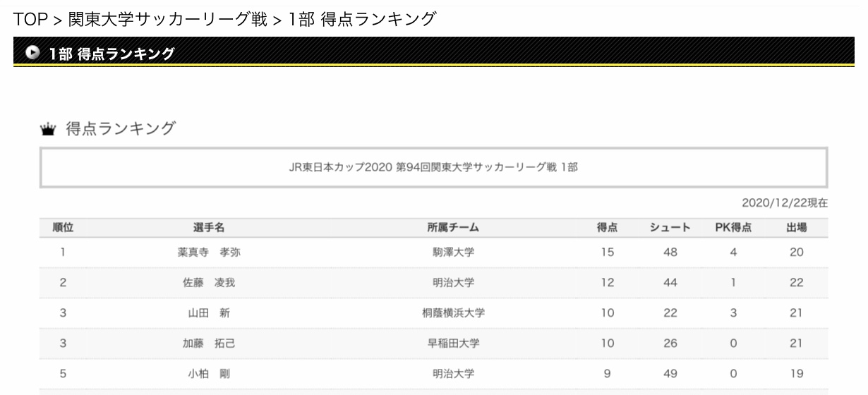
Task: Click the play arrow icon beside 1部 得点ランキング
Action: pyautogui.click(x=32, y=54)
